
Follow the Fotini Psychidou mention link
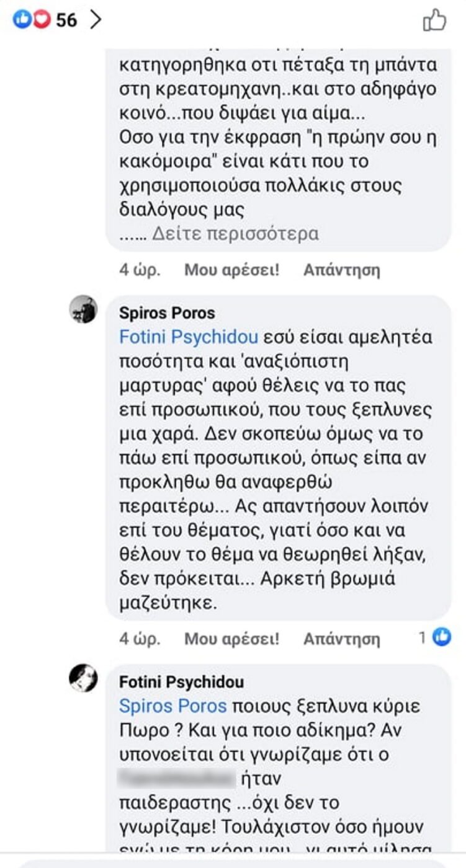tap(188, 338)
